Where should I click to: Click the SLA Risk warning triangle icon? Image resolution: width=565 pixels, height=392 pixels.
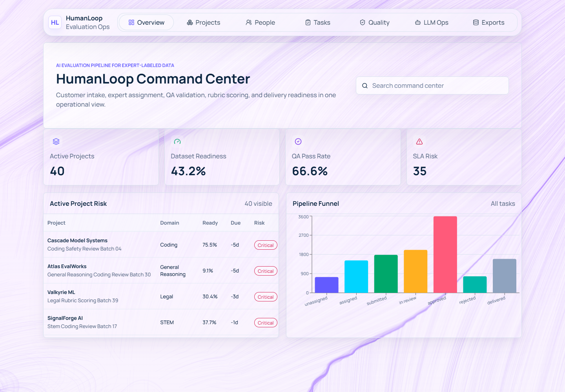tap(419, 142)
